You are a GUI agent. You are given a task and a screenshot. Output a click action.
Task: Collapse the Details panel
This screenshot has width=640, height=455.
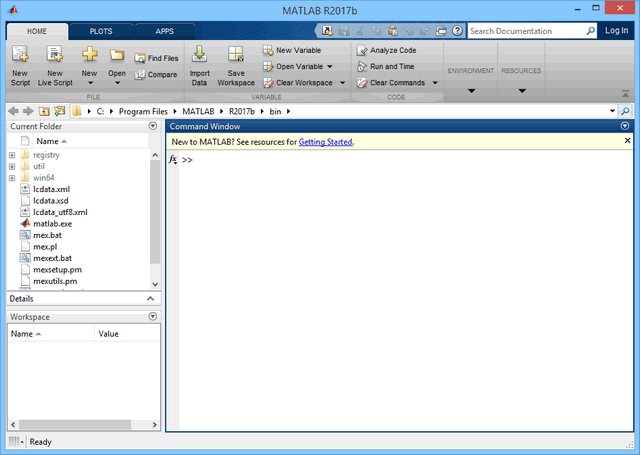tap(151, 299)
